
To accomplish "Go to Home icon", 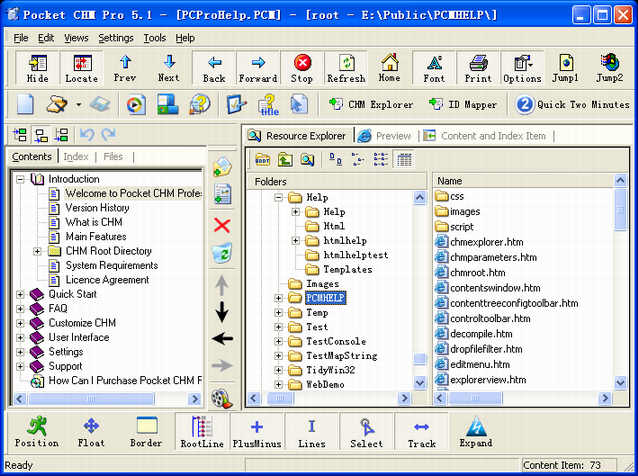I will click(389, 68).
